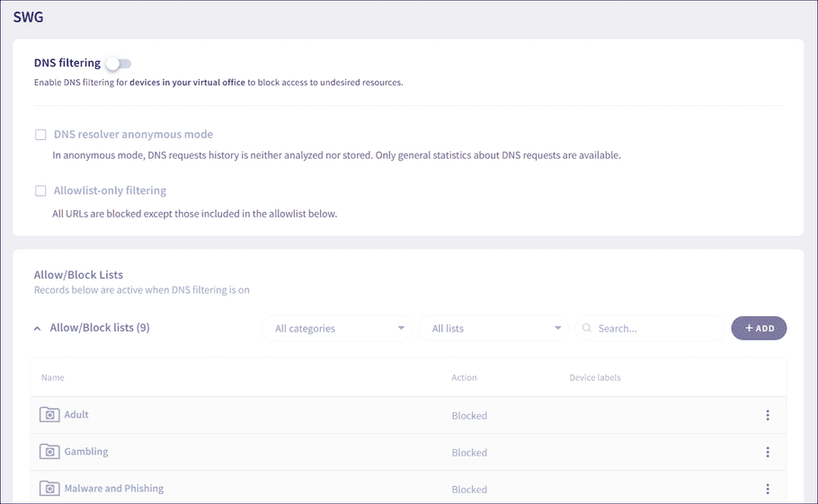Toggle the DNS filtering switch
The image size is (818, 504).
[119, 64]
